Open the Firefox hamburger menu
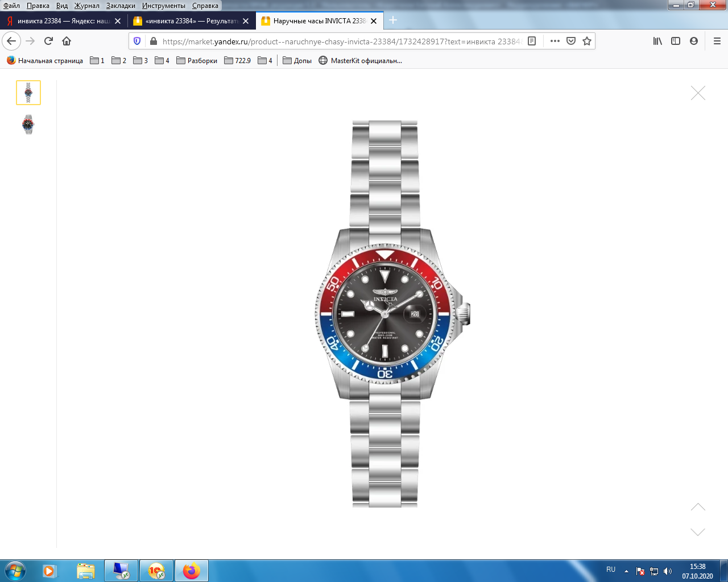 (717, 41)
